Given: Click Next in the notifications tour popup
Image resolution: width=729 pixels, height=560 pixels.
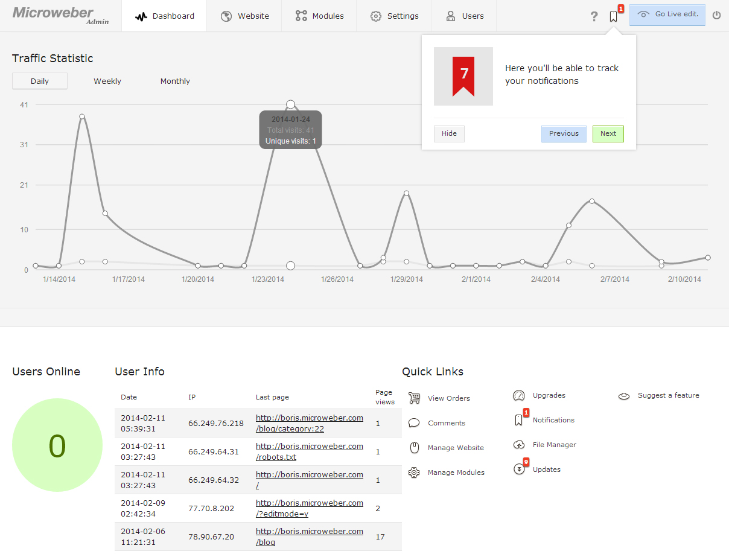Looking at the screenshot, I should click(x=608, y=133).
